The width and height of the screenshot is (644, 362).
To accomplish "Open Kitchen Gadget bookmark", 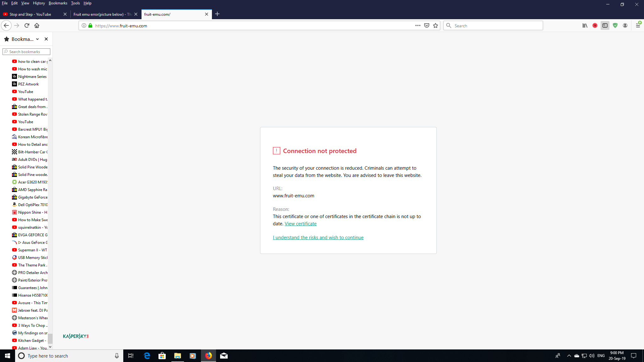I will 30,340.
